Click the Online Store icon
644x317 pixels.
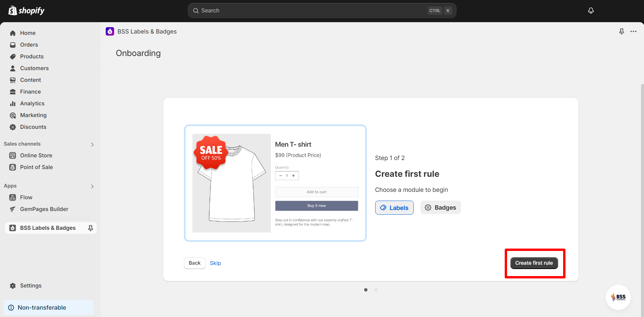(13, 155)
